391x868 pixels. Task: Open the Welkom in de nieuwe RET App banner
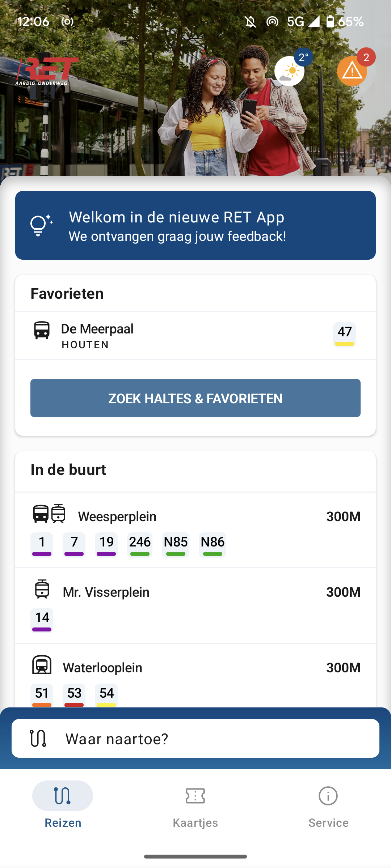(x=195, y=225)
